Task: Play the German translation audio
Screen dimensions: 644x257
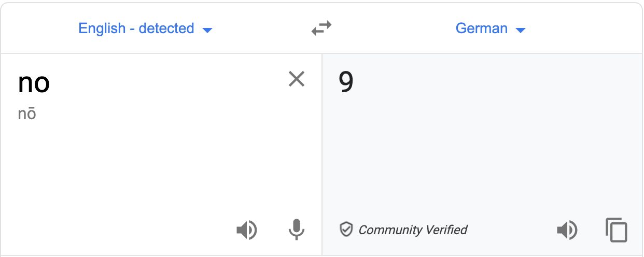Action: [x=567, y=230]
